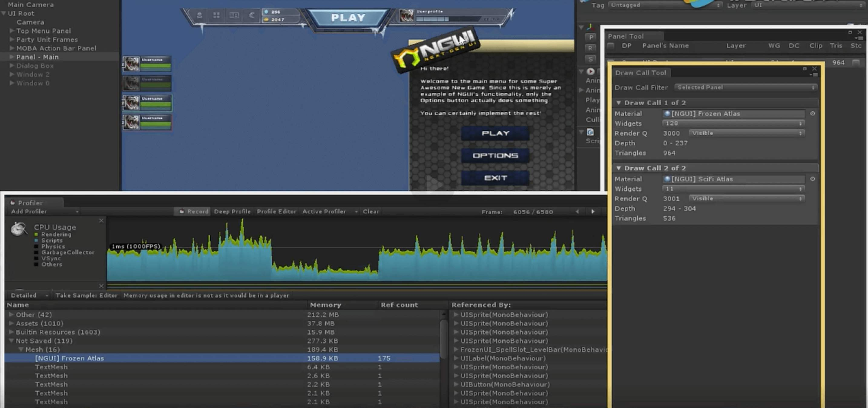The height and width of the screenshot is (408, 868).
Task: Toggle the Scripts color box in CPU Usage
Action: 36,241
